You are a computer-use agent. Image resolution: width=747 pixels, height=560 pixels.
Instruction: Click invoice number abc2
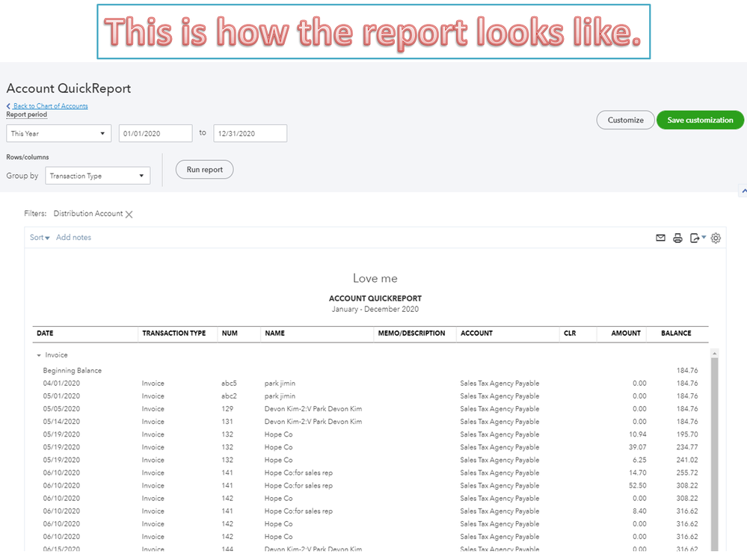229,396
